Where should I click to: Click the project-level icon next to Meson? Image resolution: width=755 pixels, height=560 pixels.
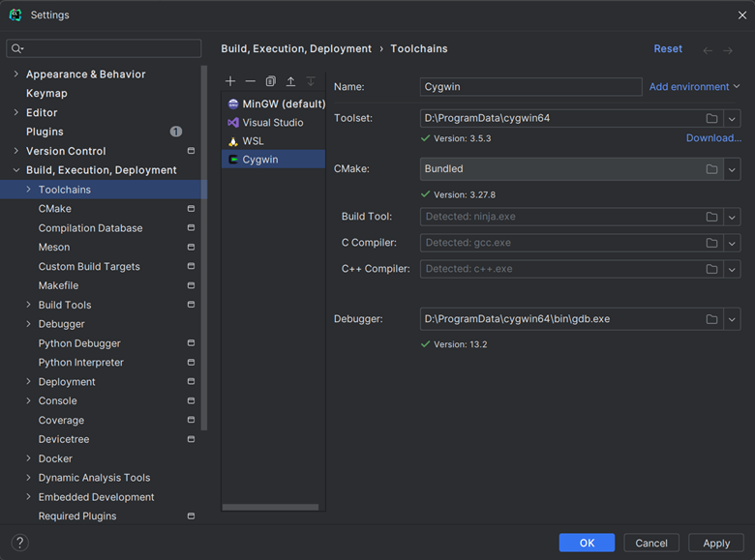point(191,247)
